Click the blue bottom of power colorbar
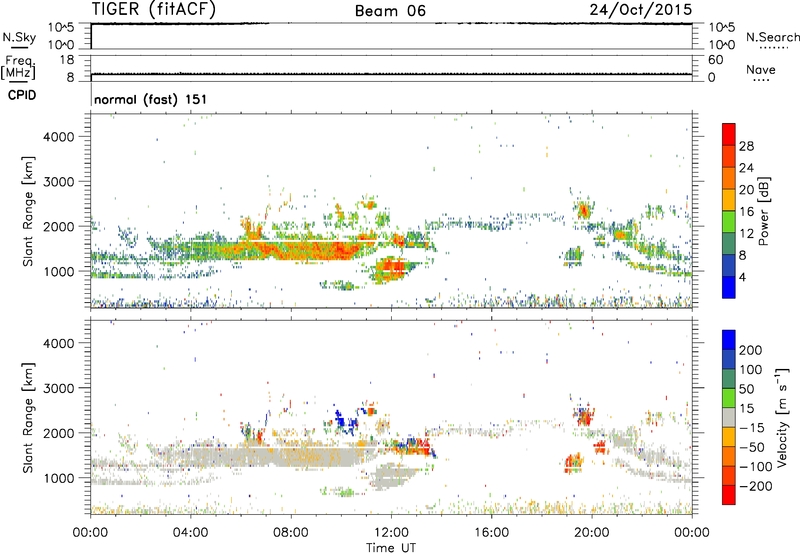 pyautogui.click(x=729, y=287)
